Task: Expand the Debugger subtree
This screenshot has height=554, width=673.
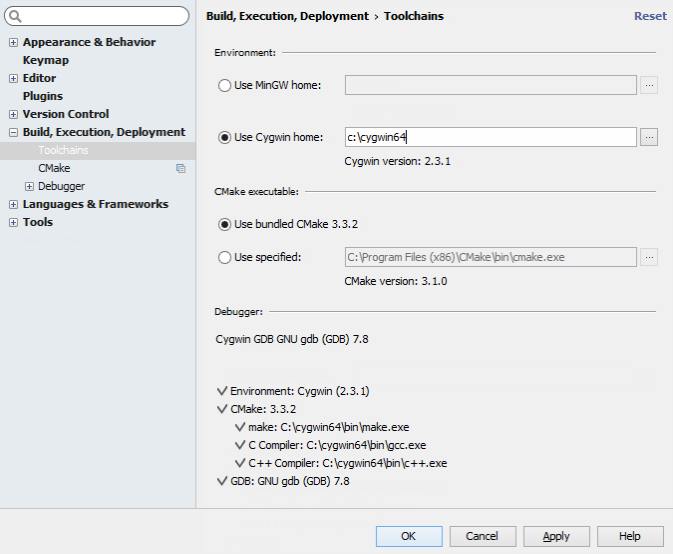Action: (x=29, y=186)
